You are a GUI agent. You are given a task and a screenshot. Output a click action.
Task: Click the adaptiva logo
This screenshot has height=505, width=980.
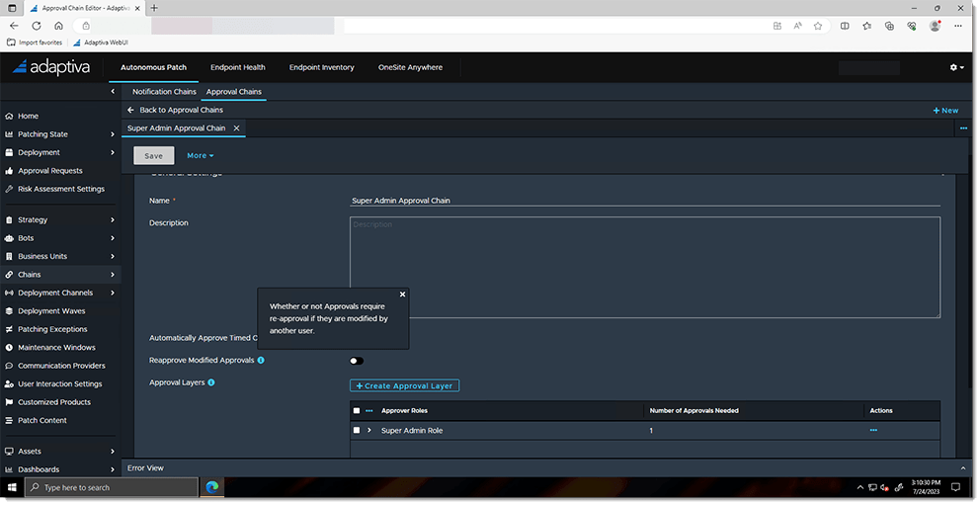point(51,67)
